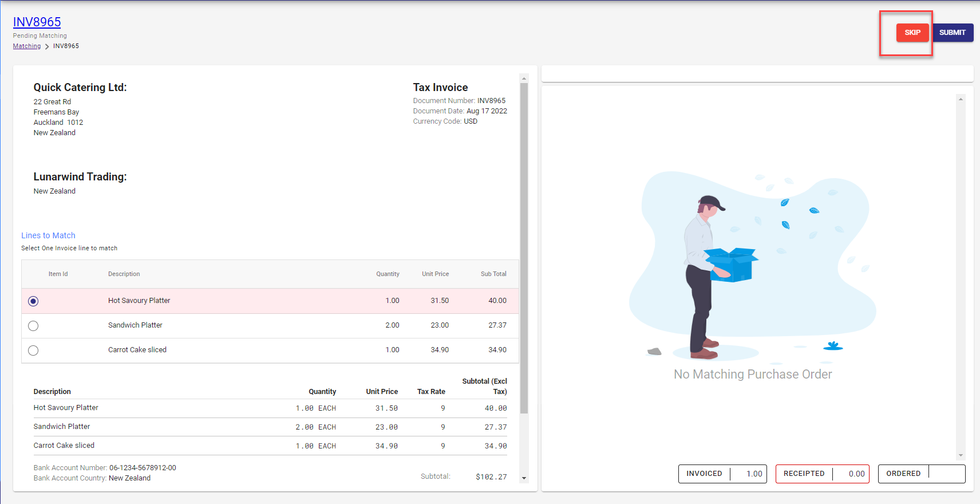Click the SUBMIT button
Image resolution: width=980 pixels, height=504 pixels.
(x=953, y=33)
